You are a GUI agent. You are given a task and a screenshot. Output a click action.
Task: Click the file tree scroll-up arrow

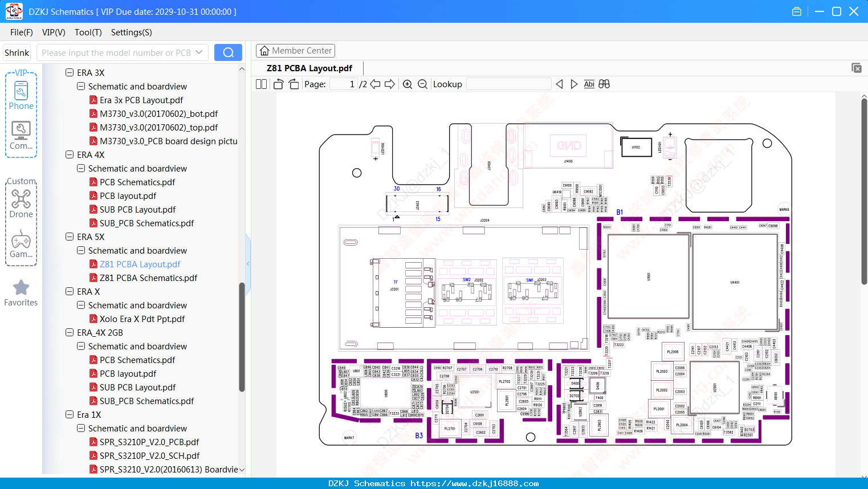click(x=242, y=69)
